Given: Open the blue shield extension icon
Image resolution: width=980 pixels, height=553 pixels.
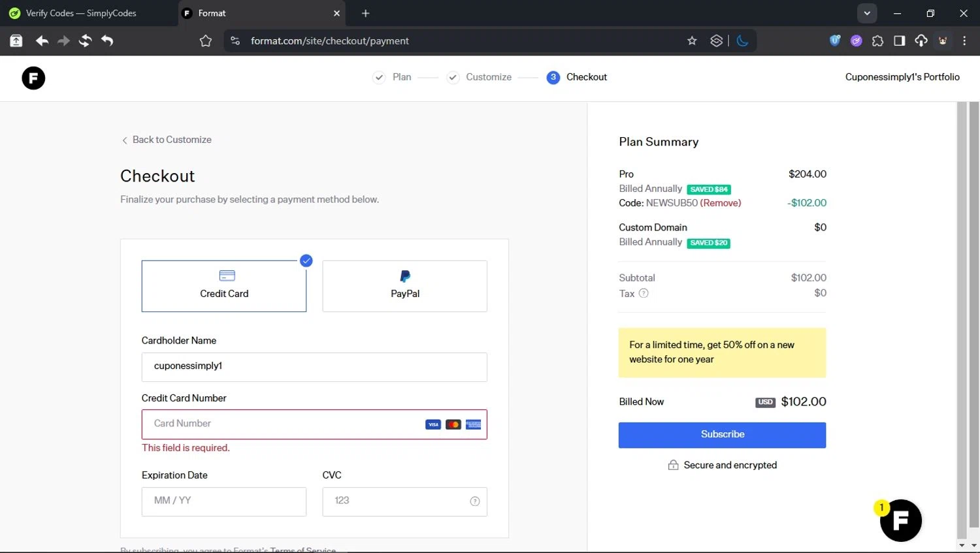Looking at the screenshot, I should coord(835,40).
